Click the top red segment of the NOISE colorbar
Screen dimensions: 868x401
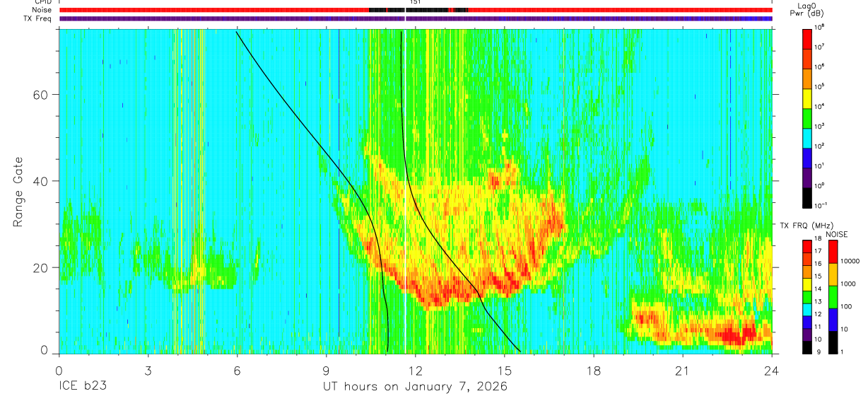coord(833,251)
